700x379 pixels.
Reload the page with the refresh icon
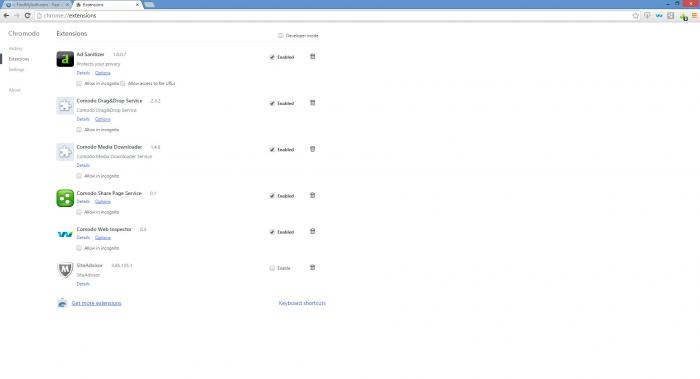point(27,16)
